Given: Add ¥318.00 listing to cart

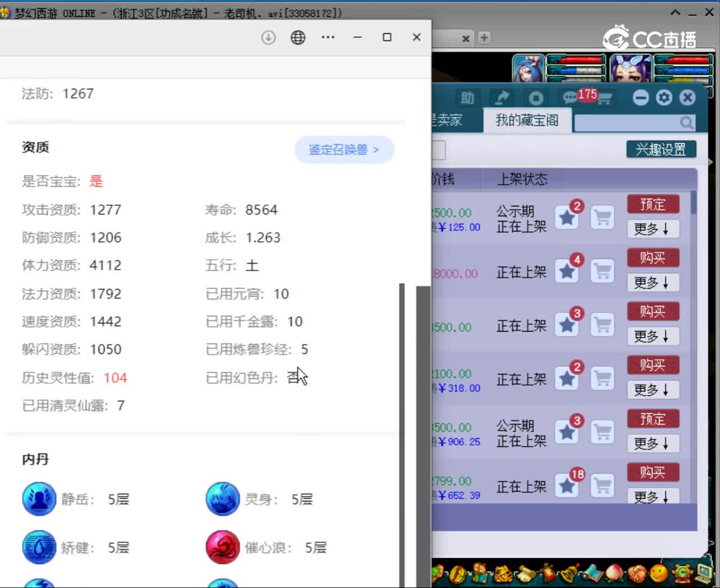Looking at the screenshot, I should point(602,379).
